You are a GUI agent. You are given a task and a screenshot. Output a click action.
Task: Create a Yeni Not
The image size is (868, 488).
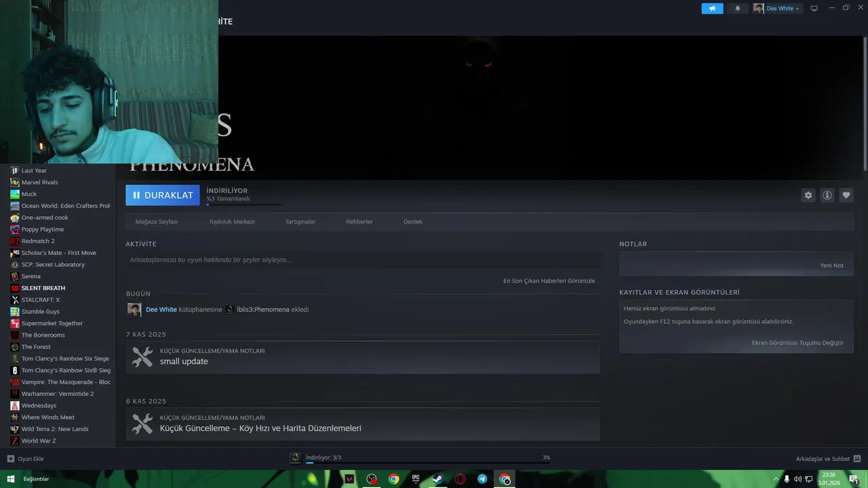pyautogui.click(x=832, y=265)
